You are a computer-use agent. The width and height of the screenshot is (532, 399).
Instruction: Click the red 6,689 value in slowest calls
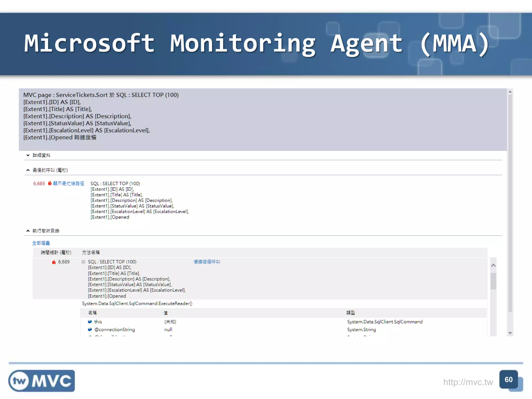(39, 184)
